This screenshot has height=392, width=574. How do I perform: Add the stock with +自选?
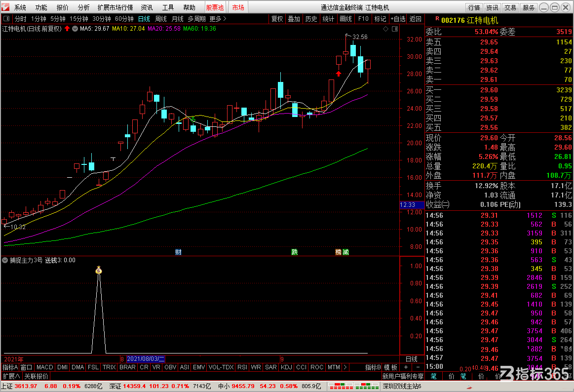398,19
